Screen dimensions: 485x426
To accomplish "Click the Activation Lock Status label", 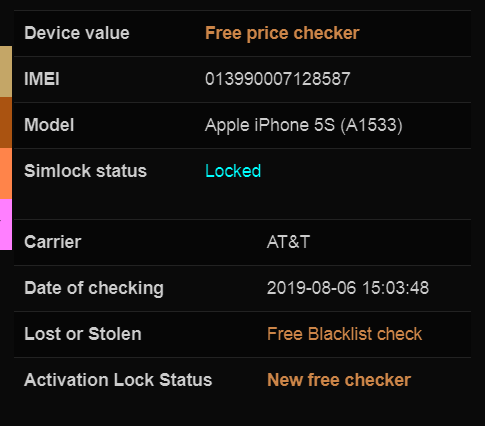I will click(118, 380).
